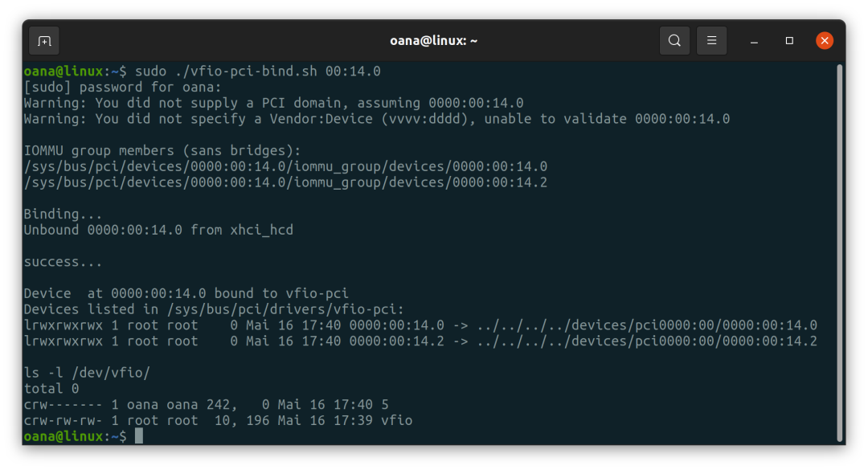Click the first iommu_group device path line
Viewport: 868px width, 470px height.
coord(285,166)
